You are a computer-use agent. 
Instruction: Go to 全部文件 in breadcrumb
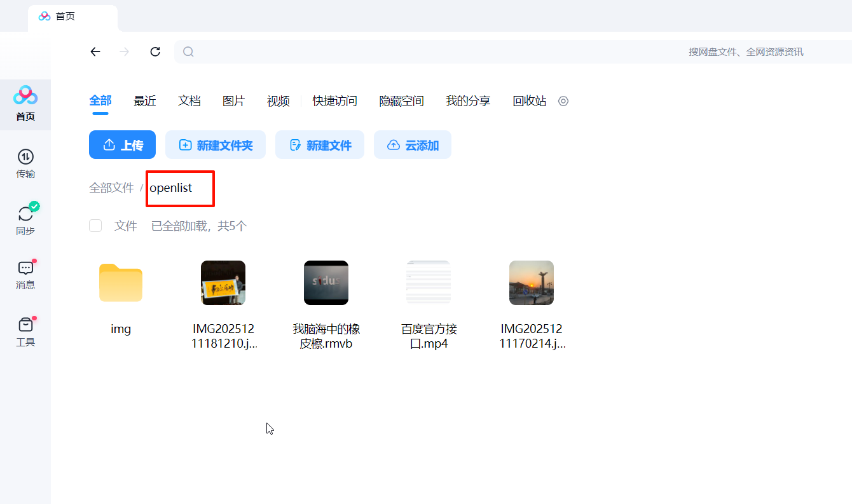pyautogui.click(x=111, y=188)
